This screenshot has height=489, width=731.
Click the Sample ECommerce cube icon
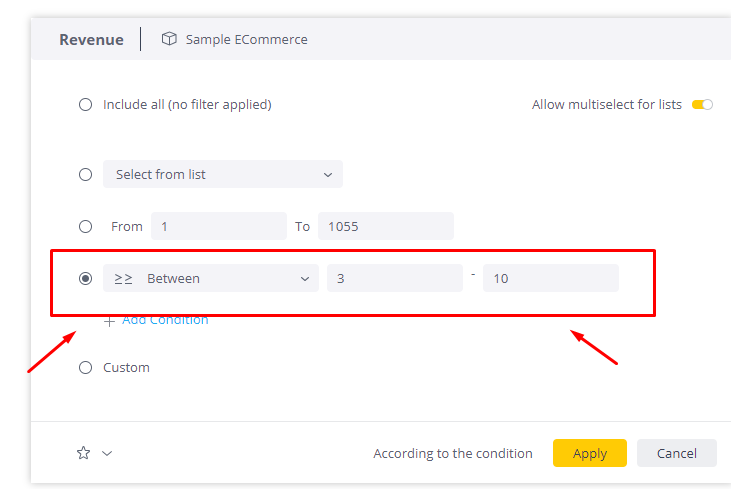(x=169, y=39)
